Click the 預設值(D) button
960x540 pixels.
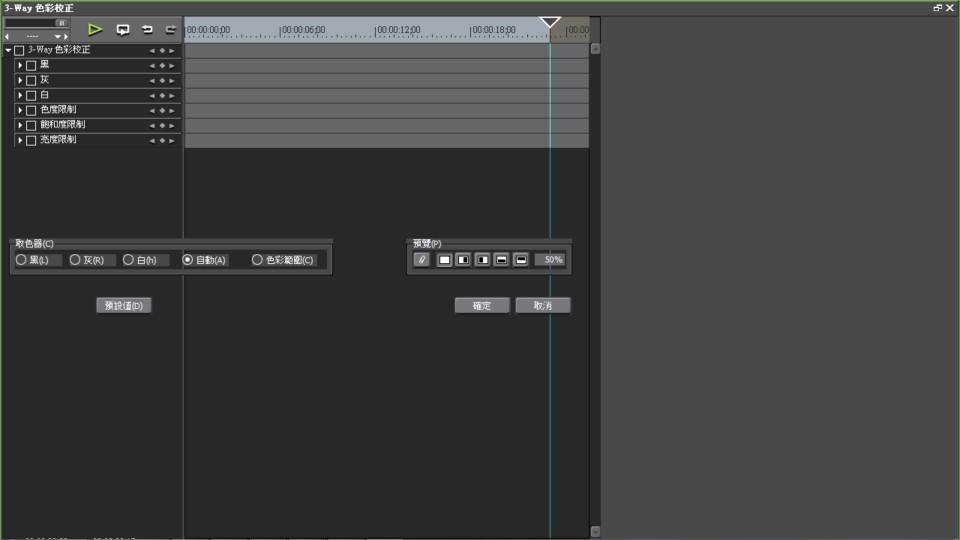(124, 306)
